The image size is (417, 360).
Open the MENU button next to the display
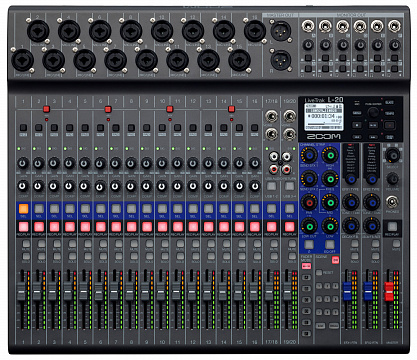(x=357, y=113)
